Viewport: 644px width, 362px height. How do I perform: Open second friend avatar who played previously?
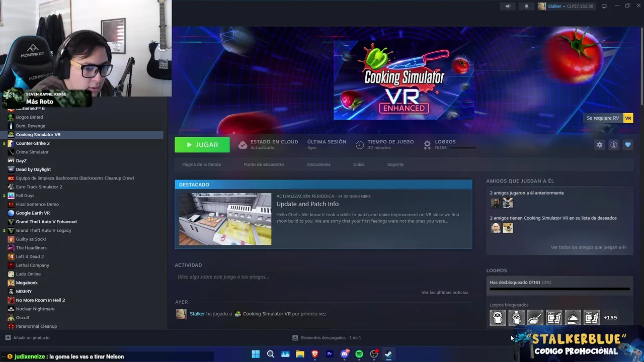pyautogui.click(x=508, y=203)
